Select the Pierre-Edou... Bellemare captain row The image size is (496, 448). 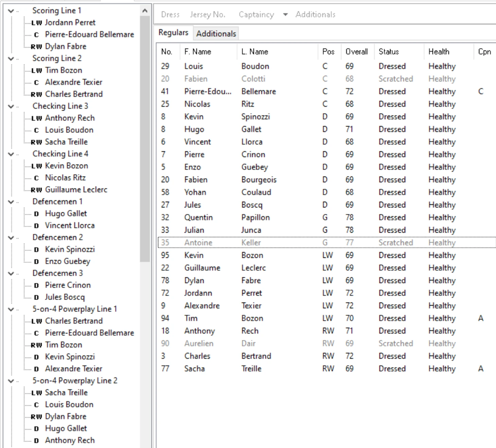tap(327, 91)
